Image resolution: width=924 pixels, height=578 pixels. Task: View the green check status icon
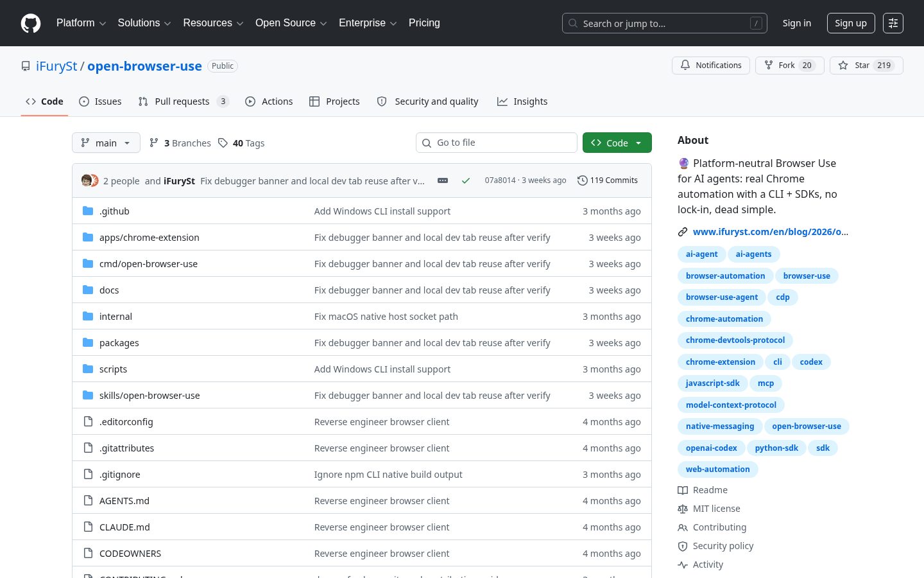pyautogui.click(x=466, y=180)
